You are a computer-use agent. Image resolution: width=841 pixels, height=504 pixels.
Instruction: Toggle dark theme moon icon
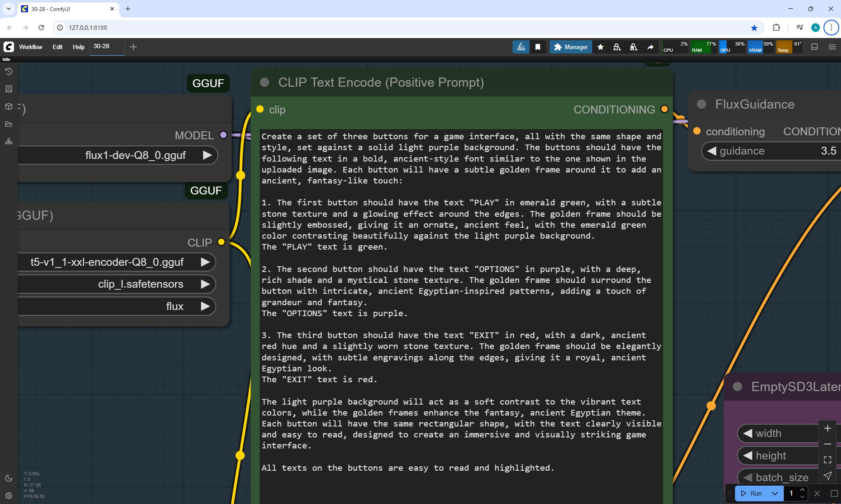[8, 478]
